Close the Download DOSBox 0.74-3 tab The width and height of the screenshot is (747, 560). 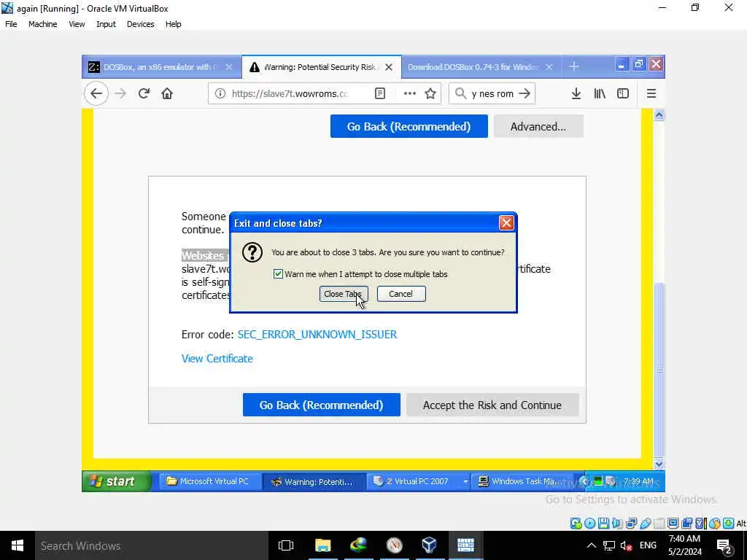click(549, 67)
